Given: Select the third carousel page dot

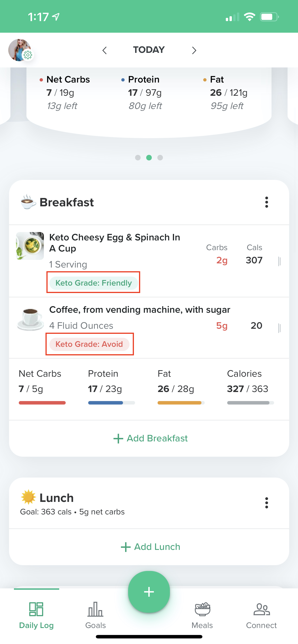Looking at the screenshot, I should (x=160, y=157).
